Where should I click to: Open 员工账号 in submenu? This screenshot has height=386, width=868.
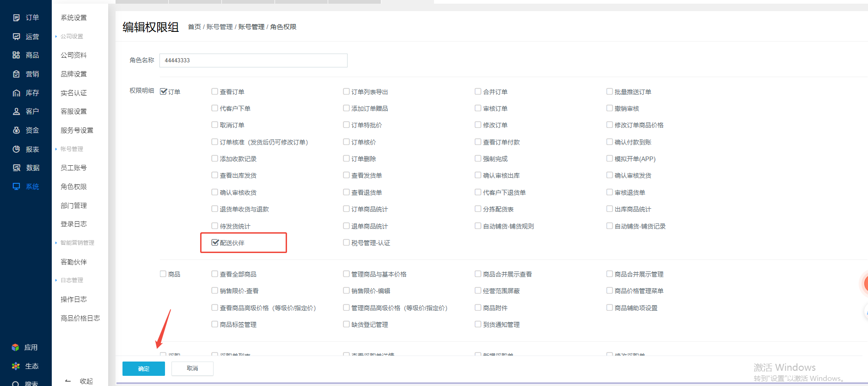[x=74, y=168]
